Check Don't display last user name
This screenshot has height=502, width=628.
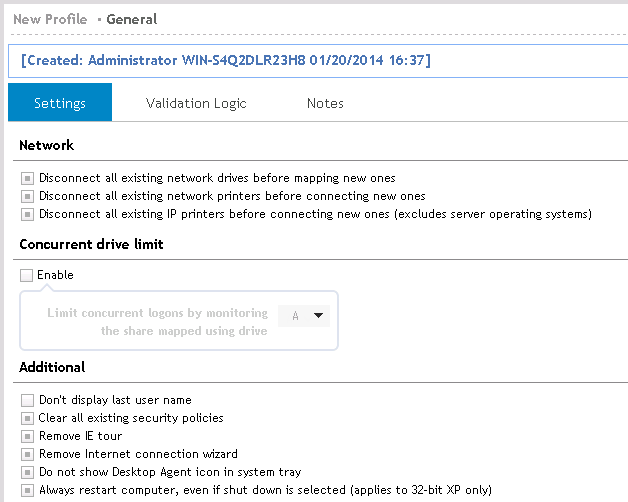pos(27,400)
